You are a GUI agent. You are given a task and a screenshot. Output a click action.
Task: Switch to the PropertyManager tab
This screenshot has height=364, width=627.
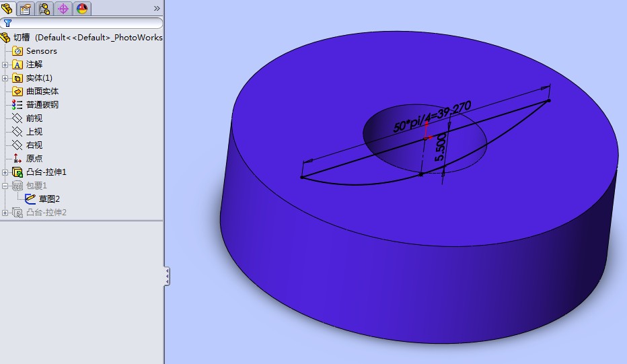coord(26,8)
